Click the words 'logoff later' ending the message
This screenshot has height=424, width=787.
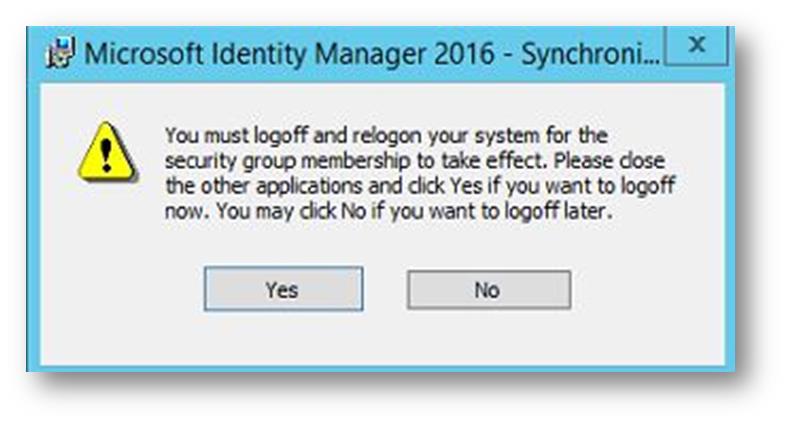point(558,211)
